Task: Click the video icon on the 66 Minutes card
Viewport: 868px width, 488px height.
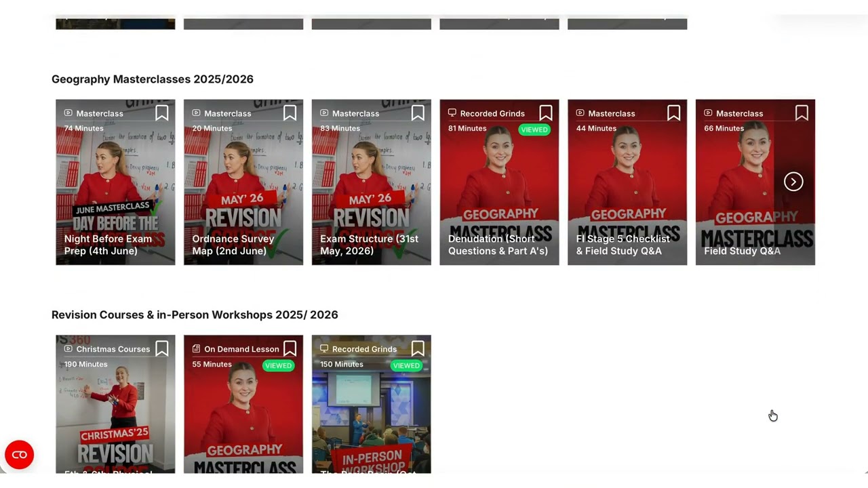Action: [x=708, y=113]
